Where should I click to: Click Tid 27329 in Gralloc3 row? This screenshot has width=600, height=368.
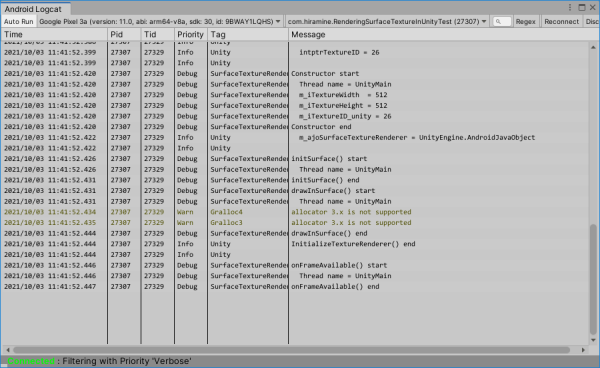pyautogui.click(x=154, y=223)
